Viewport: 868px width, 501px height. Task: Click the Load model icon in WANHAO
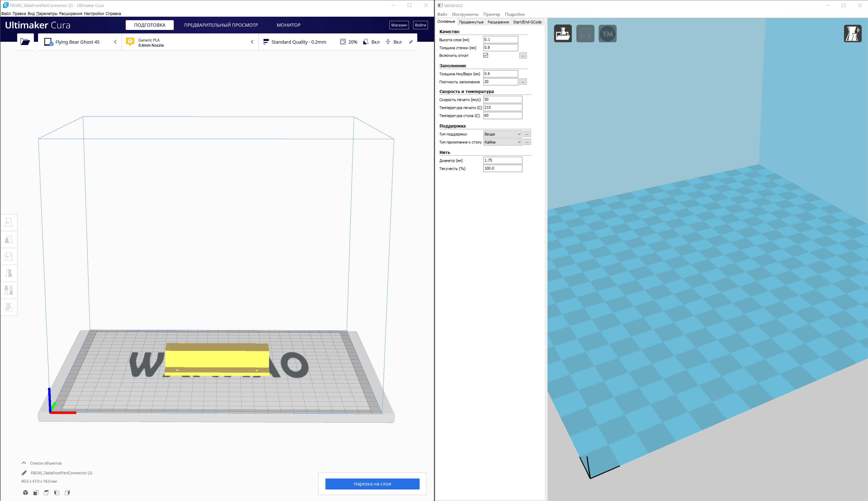coord(563,33)
